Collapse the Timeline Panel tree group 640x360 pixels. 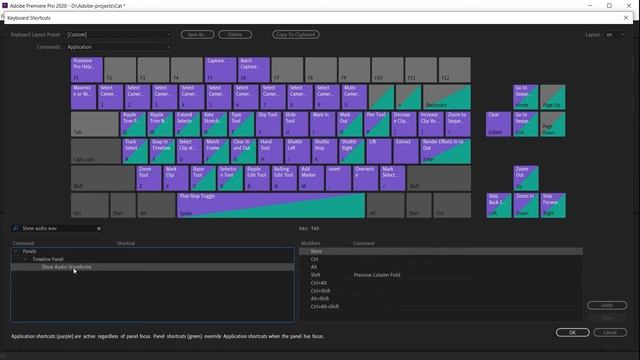25,259
